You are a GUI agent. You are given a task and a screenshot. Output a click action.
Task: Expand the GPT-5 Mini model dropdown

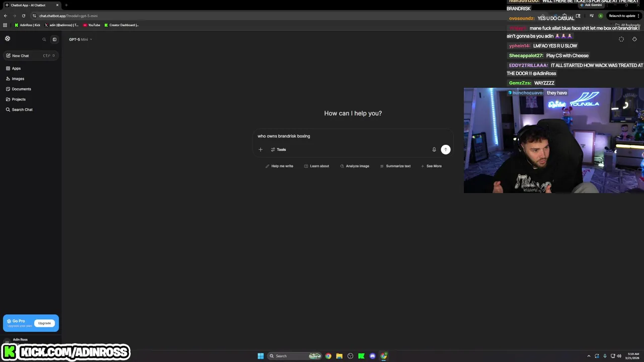click(80, 39)
